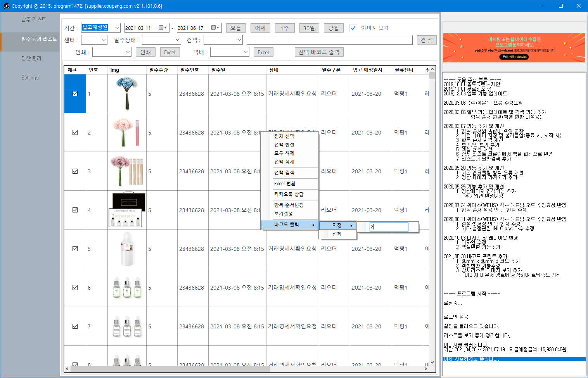Uncheck the checkbox next to row 5
The image size is (588, 378).
point(75,249)
